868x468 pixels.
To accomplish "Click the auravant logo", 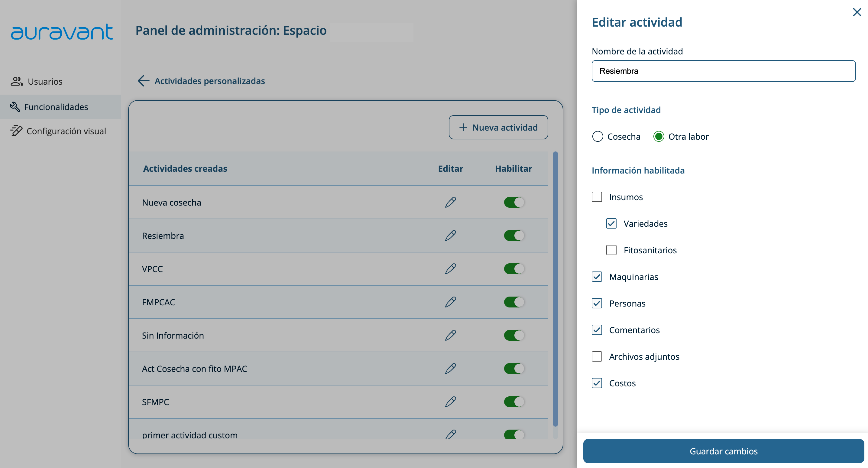I will click(x=62, y=32).
